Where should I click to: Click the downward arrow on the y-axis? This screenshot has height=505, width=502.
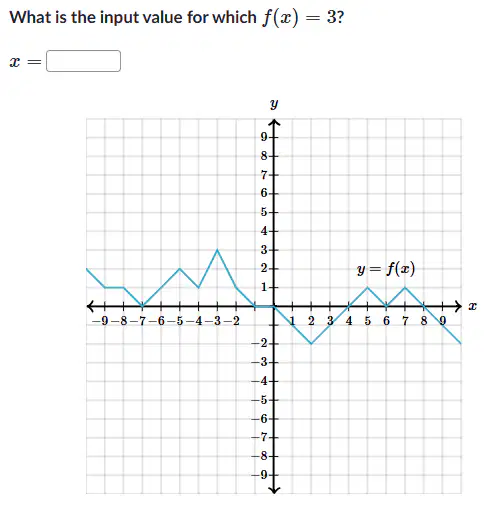[x=274, y=489]
